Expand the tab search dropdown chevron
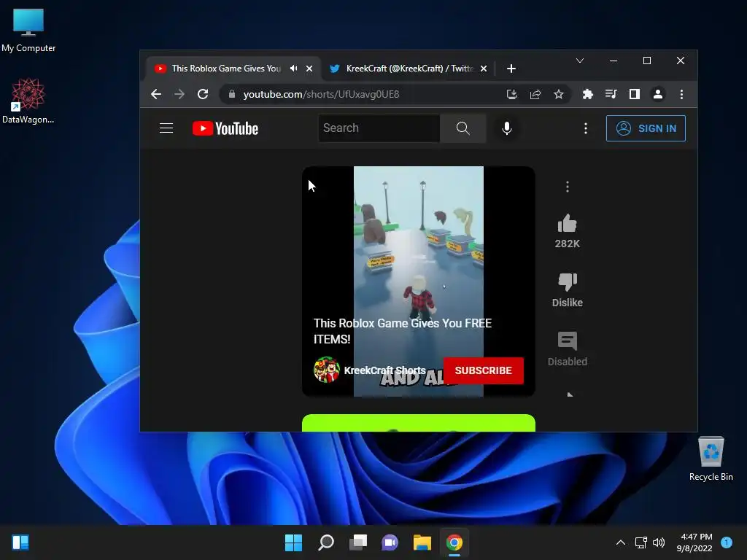Viewport: 747px width, 560px height. point(580,61)
